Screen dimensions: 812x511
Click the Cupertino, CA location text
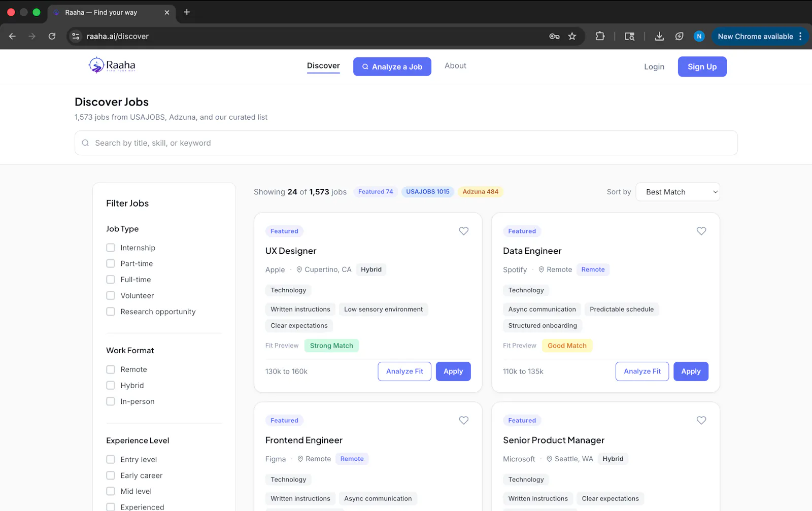(328, 269)
